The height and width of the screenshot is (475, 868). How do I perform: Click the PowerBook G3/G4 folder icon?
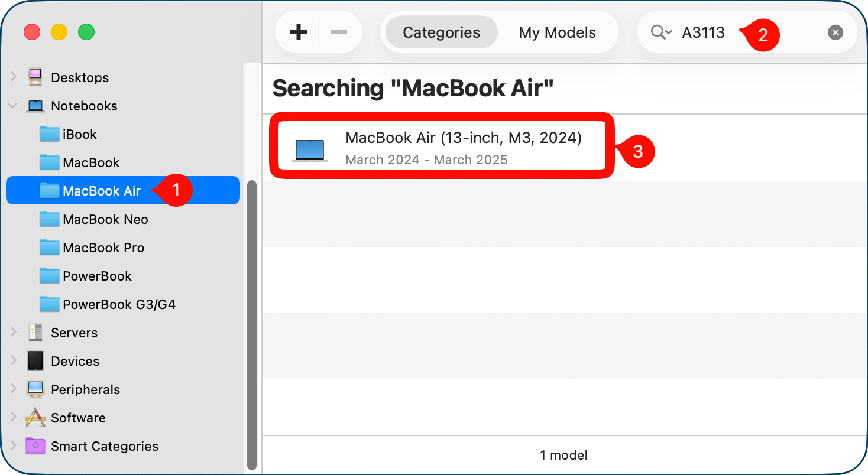coord(49,304)
